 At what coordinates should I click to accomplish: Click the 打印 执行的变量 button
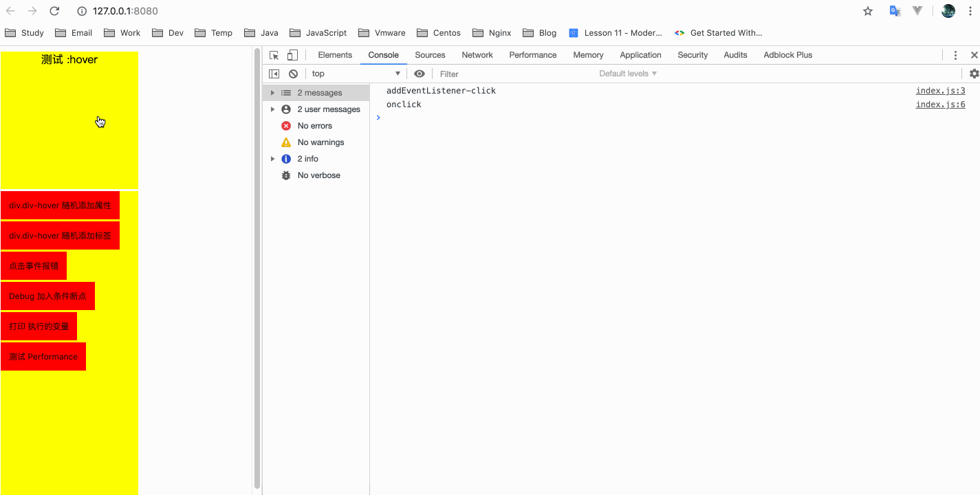39,327
